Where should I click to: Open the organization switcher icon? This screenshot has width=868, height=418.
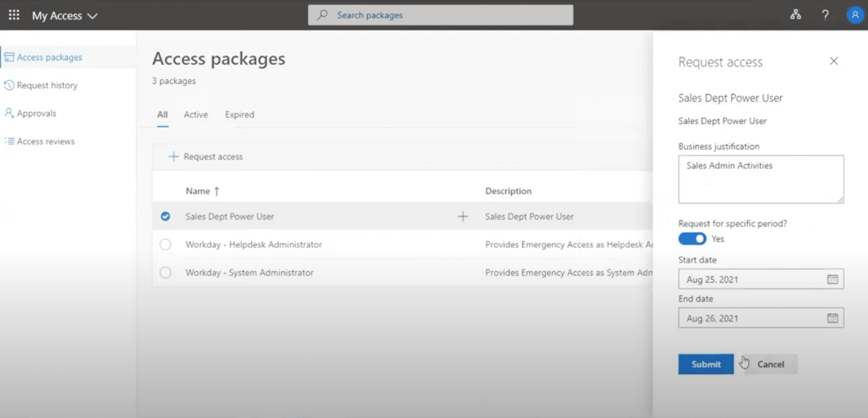pos(796,14)
